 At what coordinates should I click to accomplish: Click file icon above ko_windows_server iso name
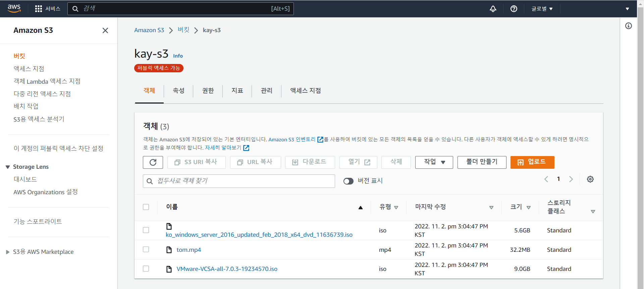pos(169,226)
